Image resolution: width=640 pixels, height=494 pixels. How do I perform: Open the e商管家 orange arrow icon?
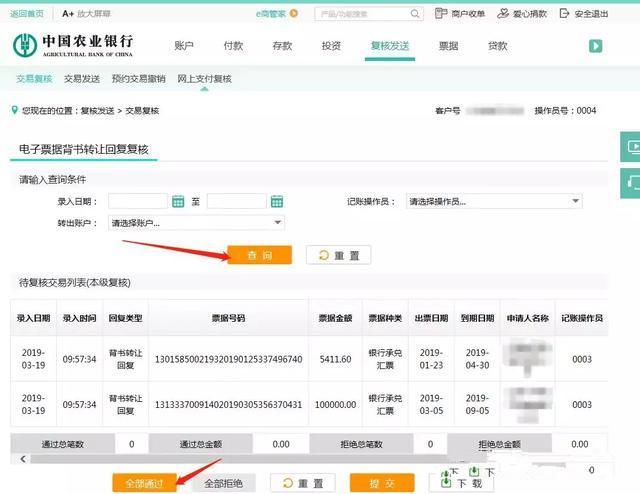[x=293, y=13]
